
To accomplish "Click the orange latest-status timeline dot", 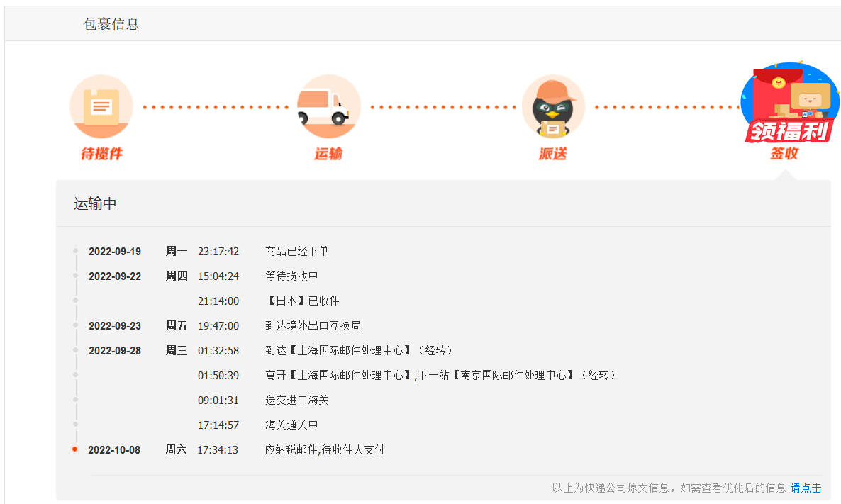I will coord(75,449).
